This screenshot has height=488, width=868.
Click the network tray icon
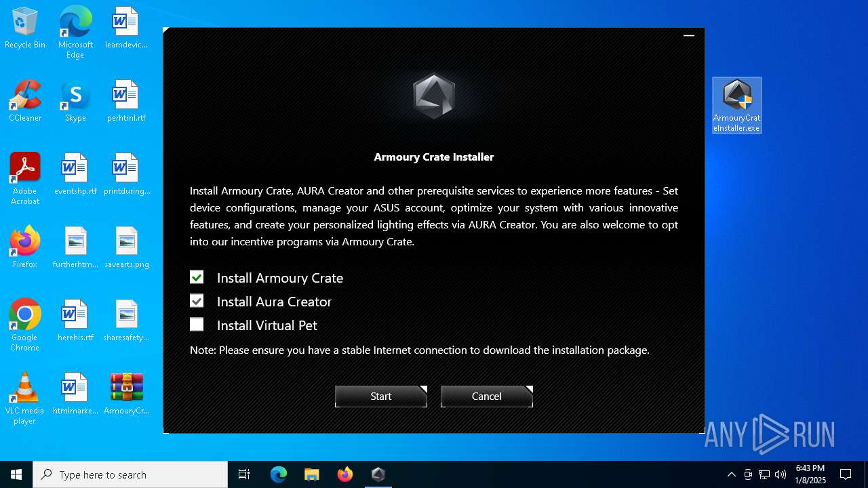coord(764,474)
